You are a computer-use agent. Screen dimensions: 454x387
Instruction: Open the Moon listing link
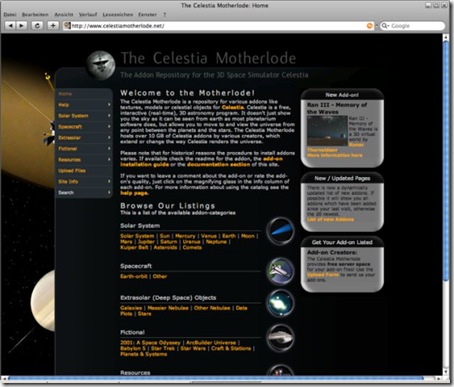pos(248,236)
